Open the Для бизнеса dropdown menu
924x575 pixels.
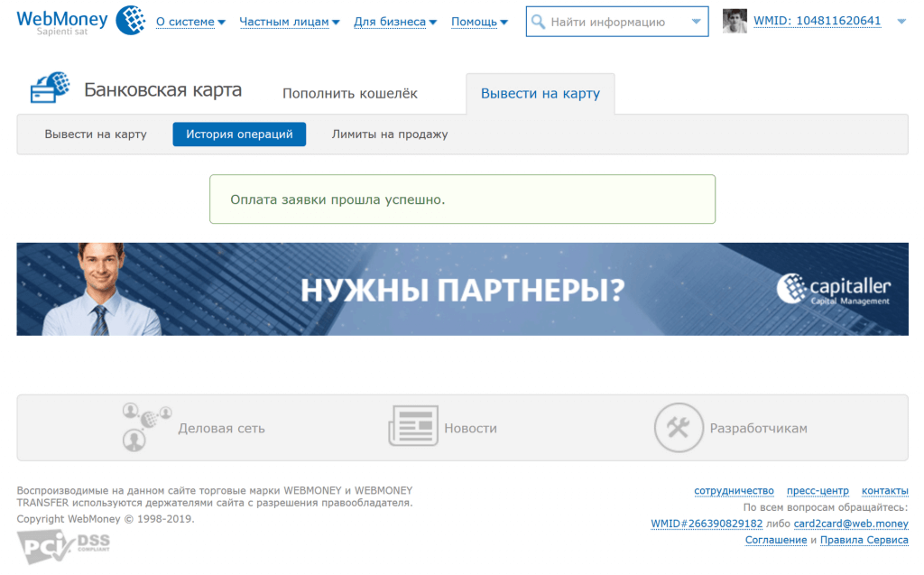(x=395, y=22)
